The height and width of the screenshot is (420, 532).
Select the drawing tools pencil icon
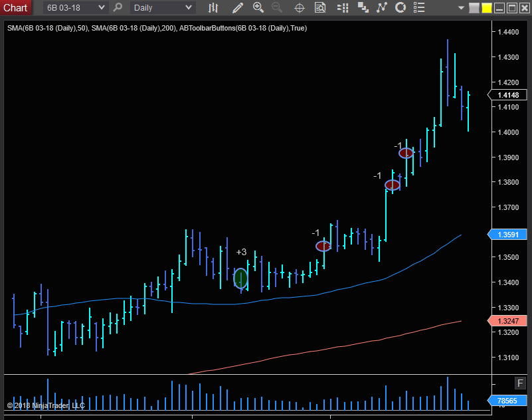pyautogui.click(x=238, y=7)
